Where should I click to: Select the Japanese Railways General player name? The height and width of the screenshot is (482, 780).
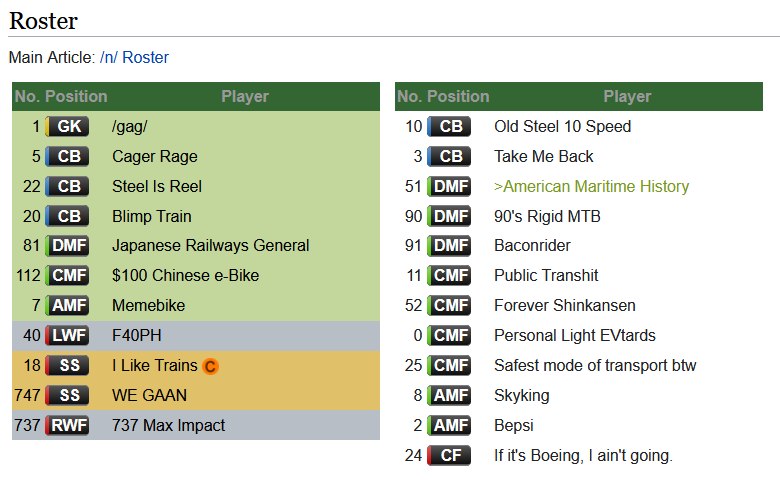[x=210, y=246]
